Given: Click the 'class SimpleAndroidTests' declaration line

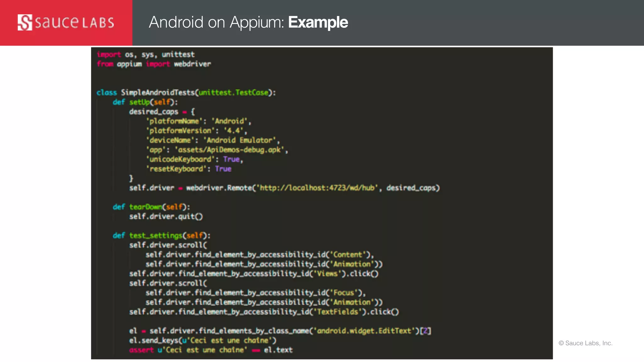Looking at the screenshot, I should [186, 93].
